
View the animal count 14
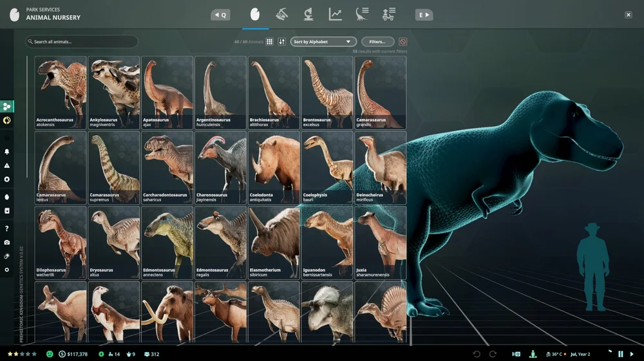coord(114,354)
